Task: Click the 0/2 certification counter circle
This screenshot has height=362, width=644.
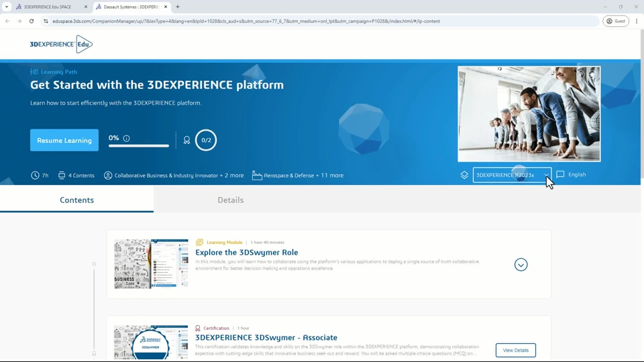Action: pyautogui.click(x=206, y=140)
